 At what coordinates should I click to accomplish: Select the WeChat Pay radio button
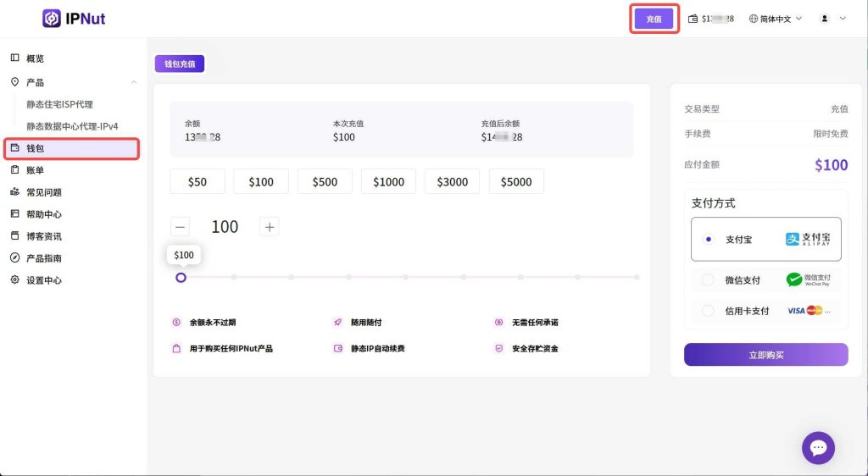709,280
